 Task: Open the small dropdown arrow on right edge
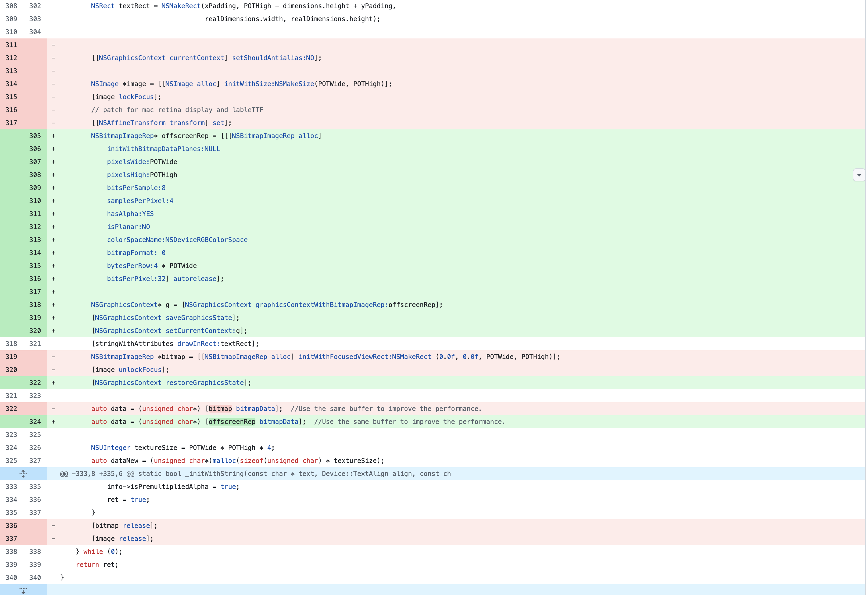(859, 175)
